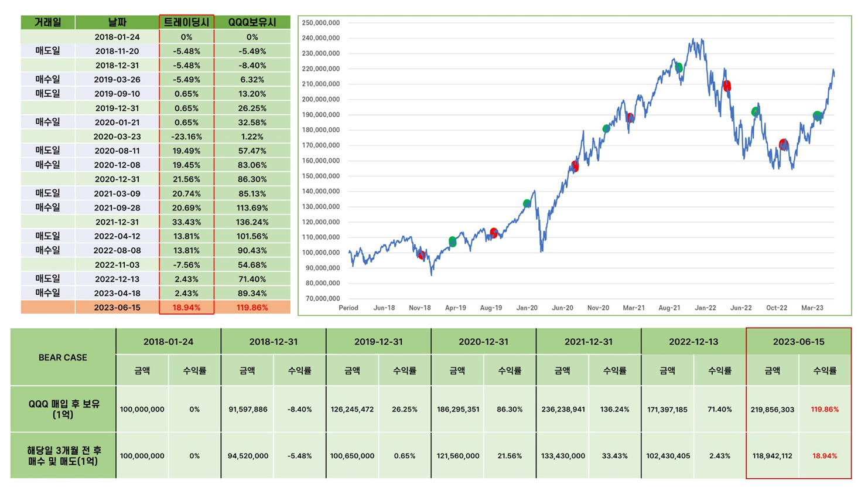Select the 70,000,000 y-axis label
The image size is (868, 487).
click(x=322, y=298)
